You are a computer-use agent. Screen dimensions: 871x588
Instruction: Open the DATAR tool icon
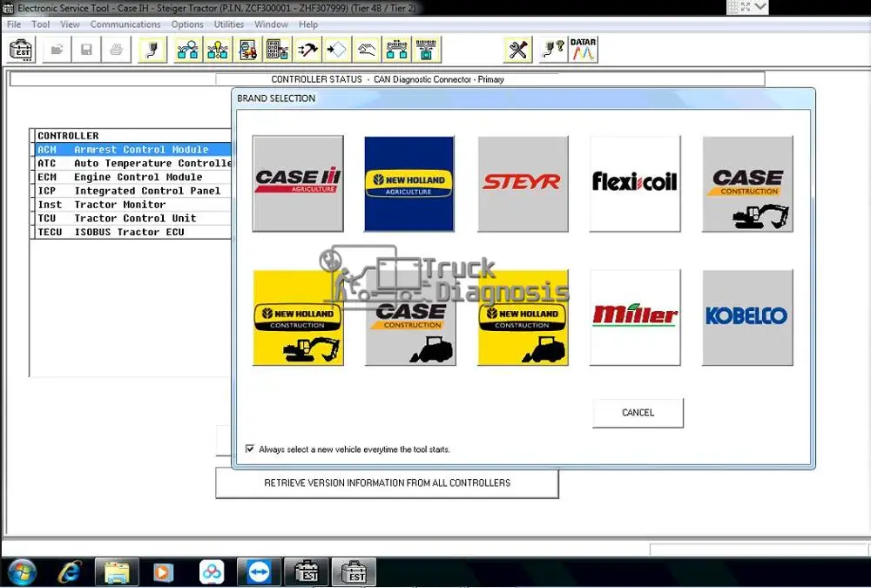coord(583,50)
